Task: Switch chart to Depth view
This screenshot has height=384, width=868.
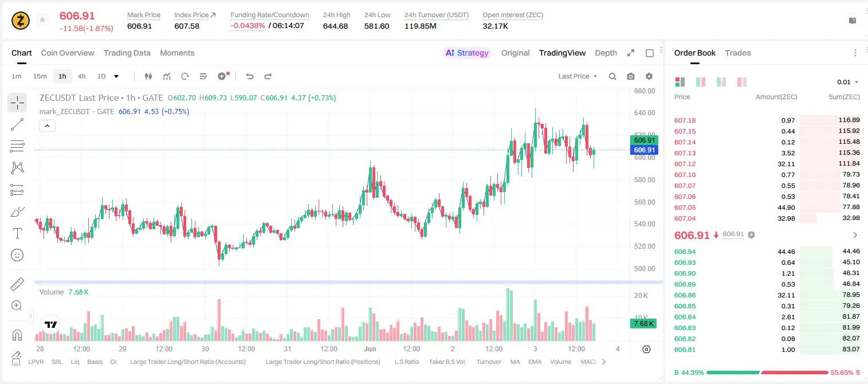Action: coord(606,53)
